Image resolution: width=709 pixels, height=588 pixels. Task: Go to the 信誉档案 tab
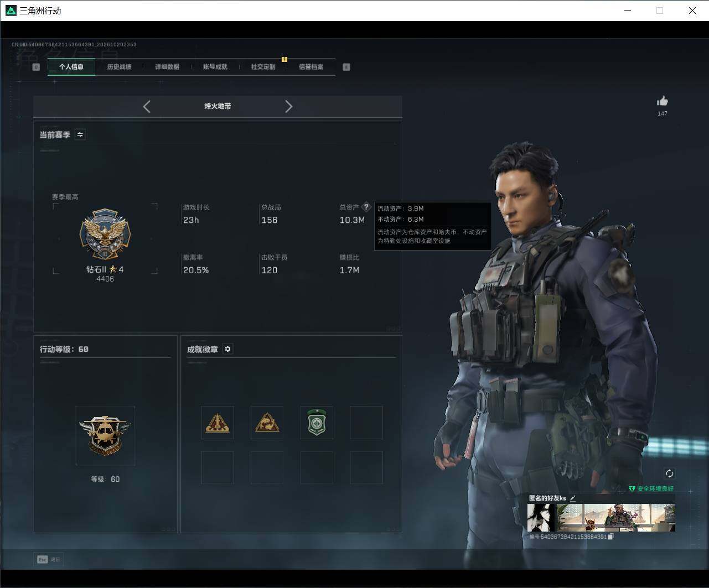click(311, 67)
